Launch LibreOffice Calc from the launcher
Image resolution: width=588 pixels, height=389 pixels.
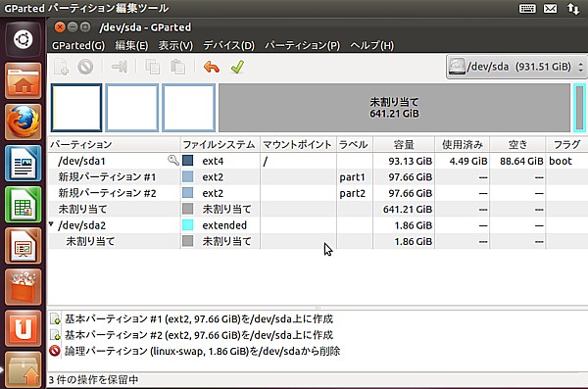[24, 205]
